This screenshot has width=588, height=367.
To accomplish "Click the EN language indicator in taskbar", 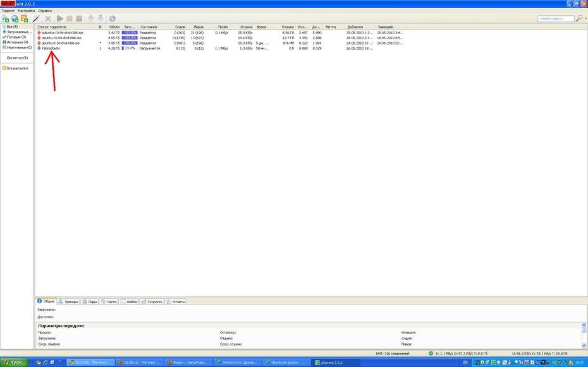I will [x=465, y=363].
